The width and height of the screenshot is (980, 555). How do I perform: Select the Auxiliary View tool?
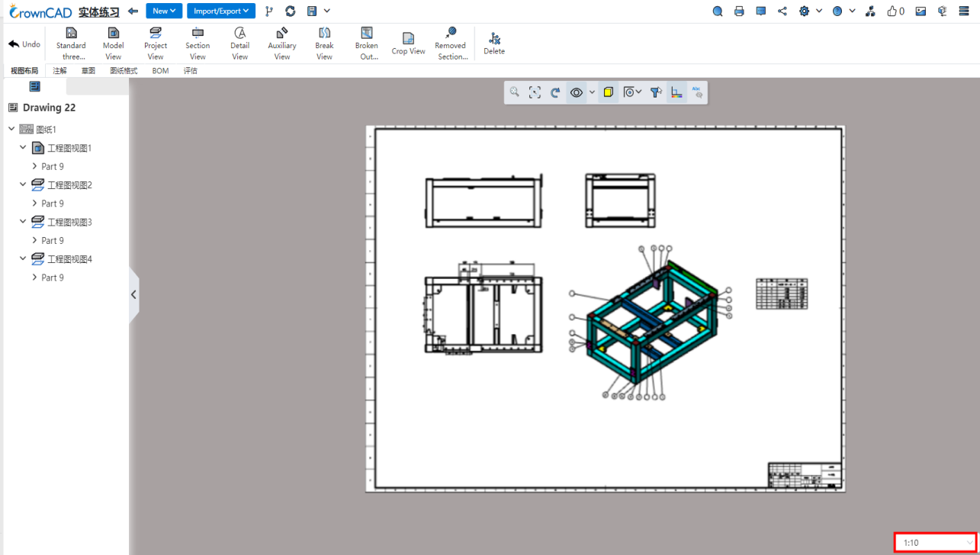pyautogui.click(x=282, y=44)
